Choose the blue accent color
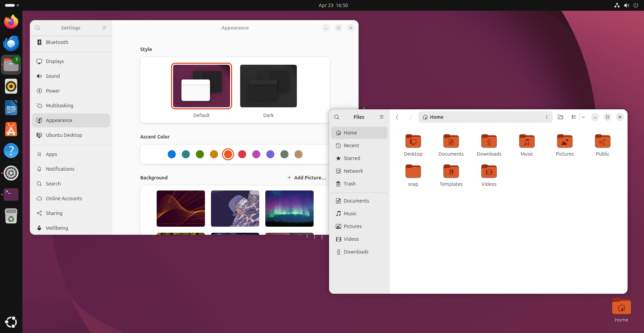This screenshot has height=333, width=644. coord(172,154)
